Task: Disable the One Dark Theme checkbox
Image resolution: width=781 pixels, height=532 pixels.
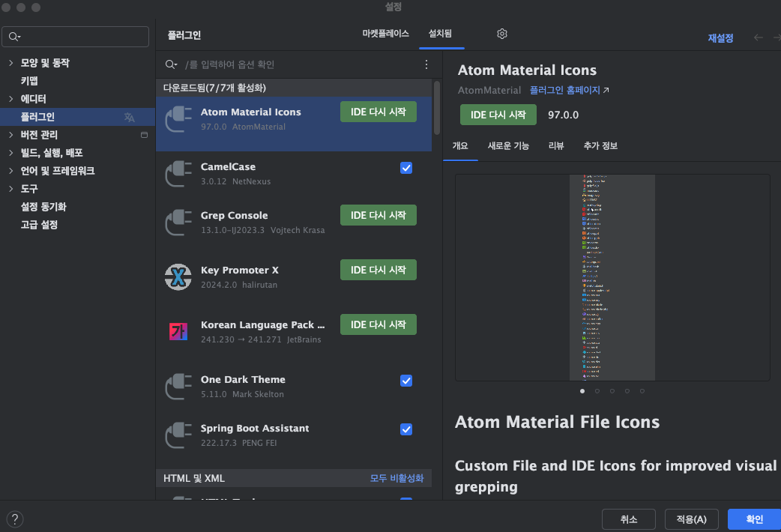Action: 406,381
